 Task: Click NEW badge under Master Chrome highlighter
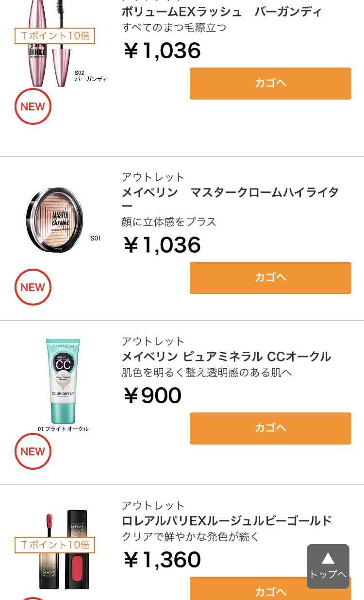pyautogui.click(x=33, y=287)
